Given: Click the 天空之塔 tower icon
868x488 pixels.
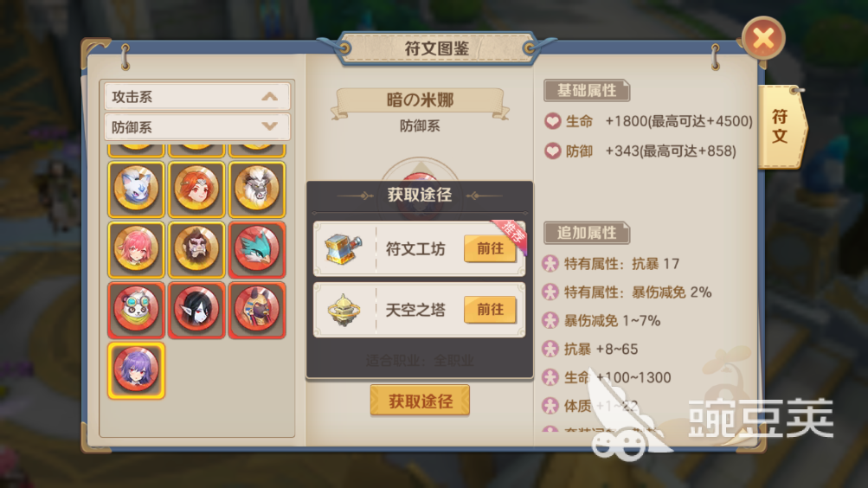Looking at the screenshot, I should tap(344, 310).
